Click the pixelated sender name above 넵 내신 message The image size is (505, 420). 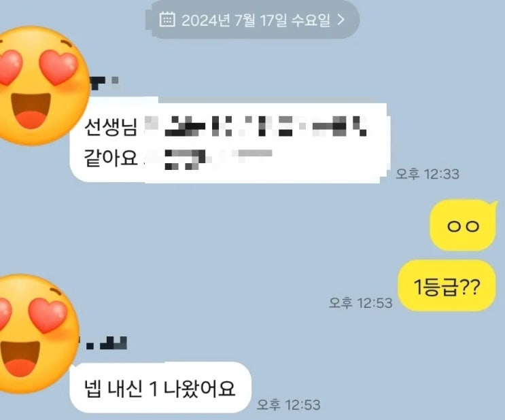pos(105,343)
